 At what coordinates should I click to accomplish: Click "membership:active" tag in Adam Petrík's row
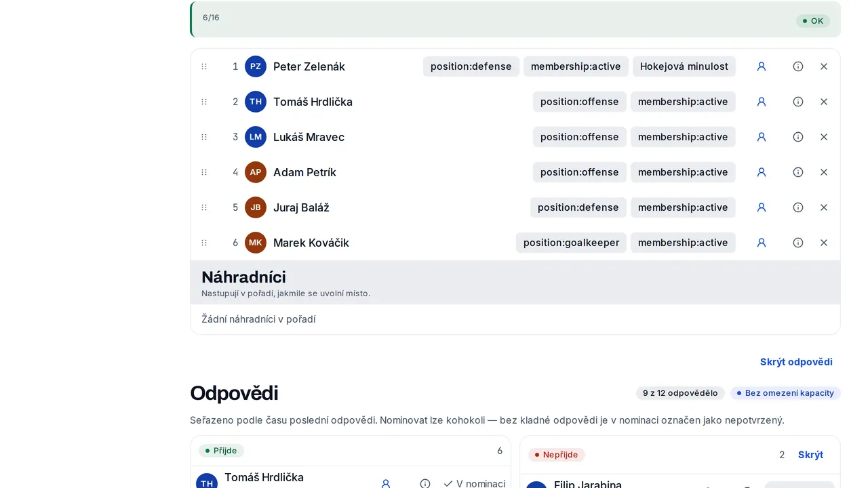(683, 172)
